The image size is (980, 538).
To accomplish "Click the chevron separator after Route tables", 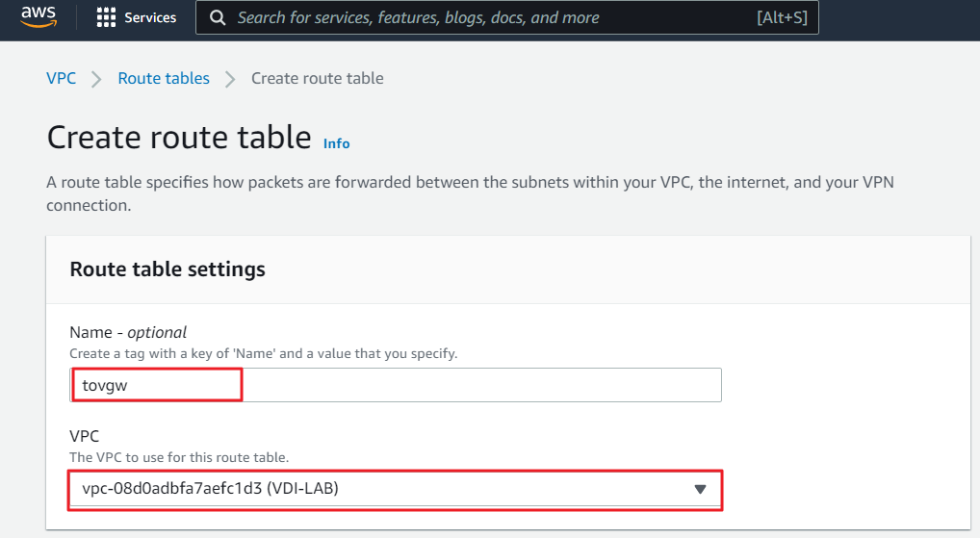I will pyautogui.click(x=230, y=79).
